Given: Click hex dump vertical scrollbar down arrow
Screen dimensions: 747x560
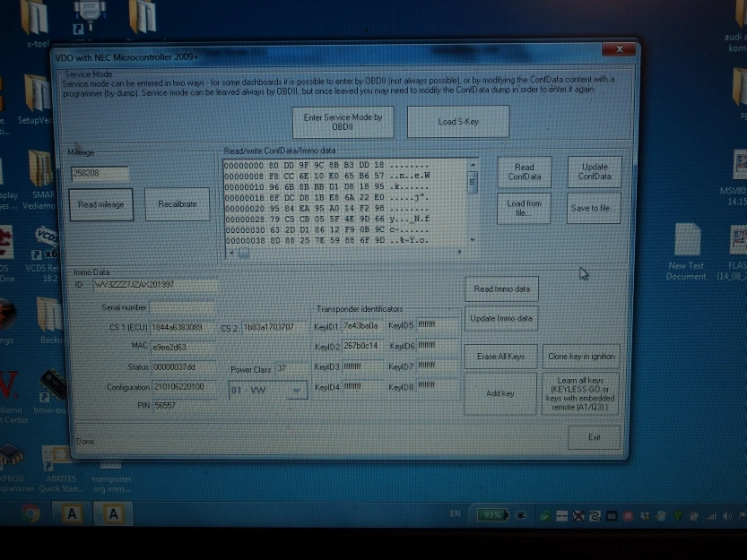Looking at the screenshot, I should (x=472, y=239).
